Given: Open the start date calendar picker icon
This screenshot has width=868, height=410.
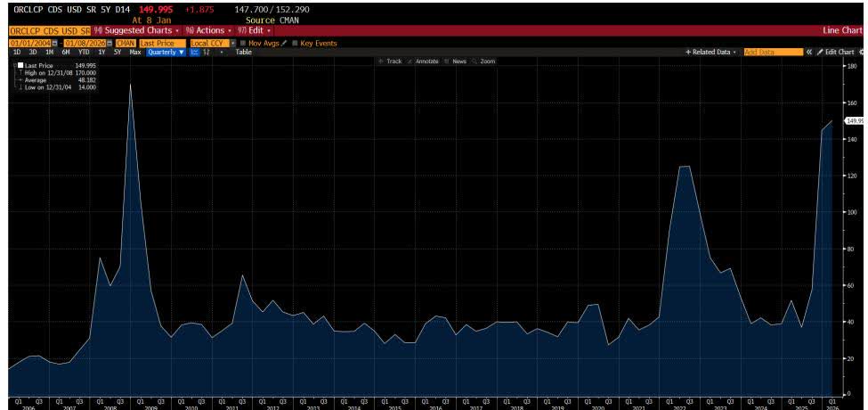Looking at the screenshot, I should pyautogui.click(x=55, y=43).
